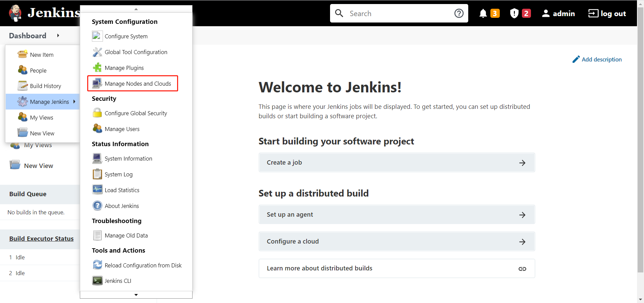The image size is (644, 303).
Task: Click the Jenkins CLI terminal icon
Action: [97, 281]
